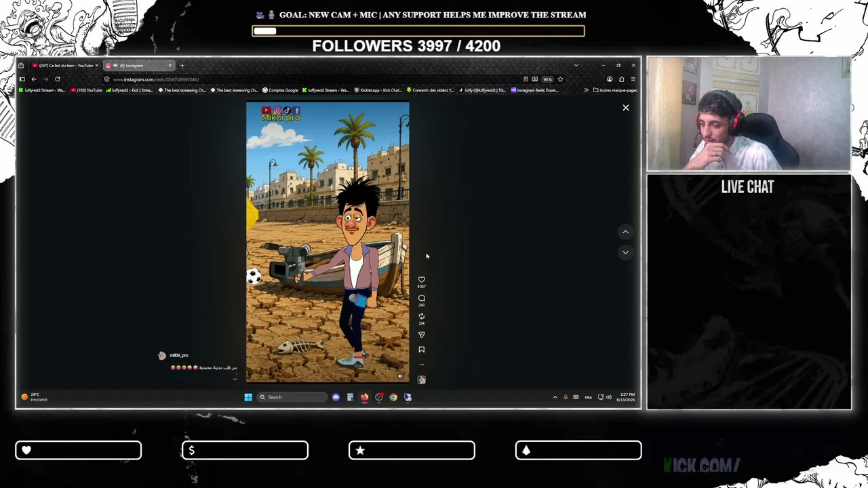Open the 'Instagram Reels Down...' bookmark
The image size is (868, 488).
(534, 90)
